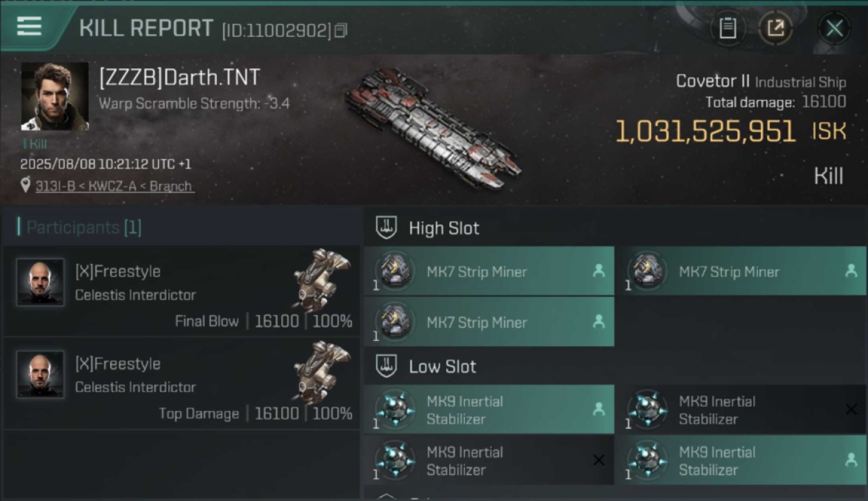Image resolution: width=868 pixels, height=501 pixels.
Task: Click X mark on bottom-left Inertial Stabilizer
Action: 599,460
